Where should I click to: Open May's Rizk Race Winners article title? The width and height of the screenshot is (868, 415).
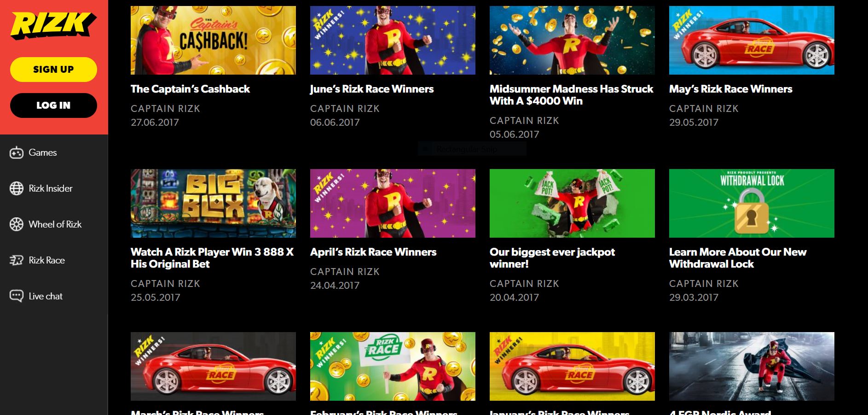coord(731,89)
